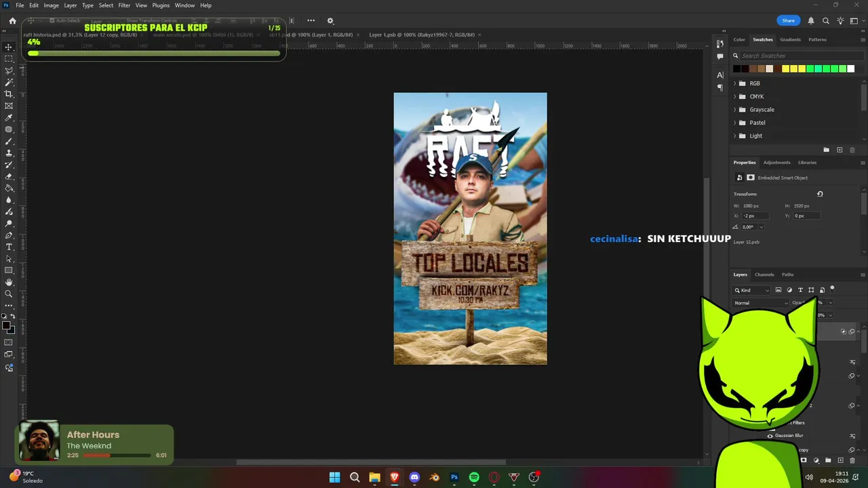Toggle the Gaussian Blur filter visibility eye
The height and width of the screenshot is (488, 868).
tap(770, 436)
